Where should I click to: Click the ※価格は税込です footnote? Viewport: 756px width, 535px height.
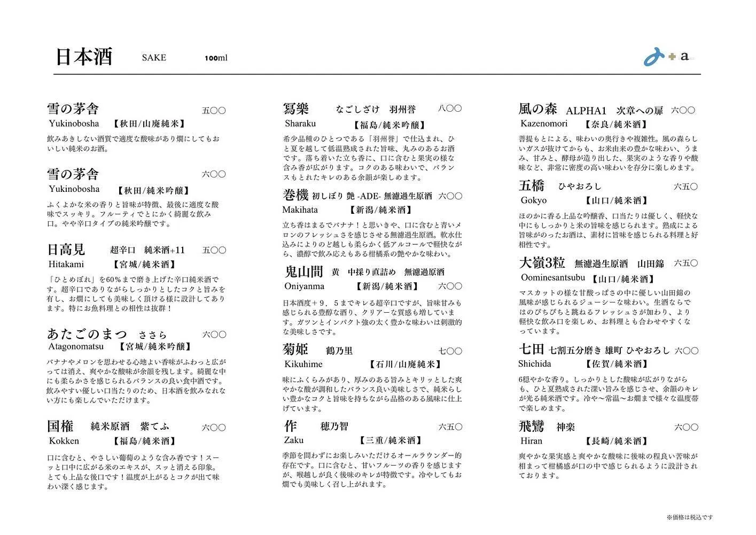point(690,517)
